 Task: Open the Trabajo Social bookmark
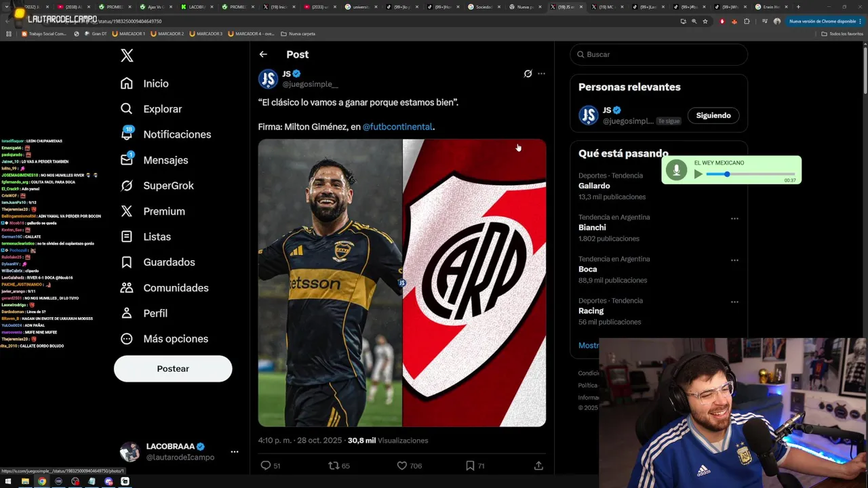point(44,33)
